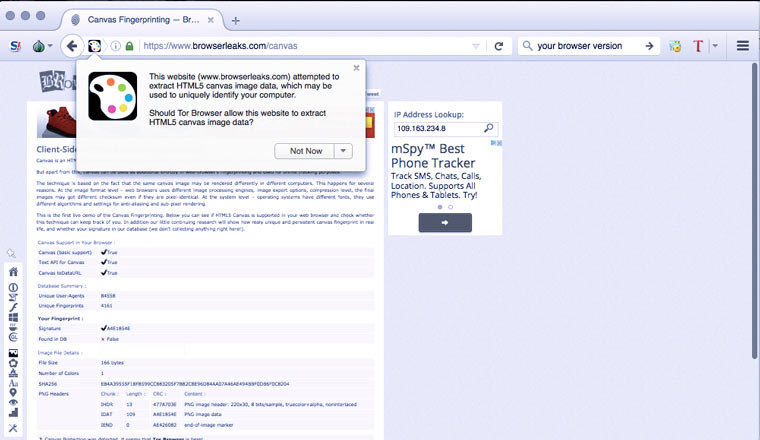760x440 pixels.
Task: Click the IP Address Lookup input field
Action: pyautogui.click(x=436, y=128)
